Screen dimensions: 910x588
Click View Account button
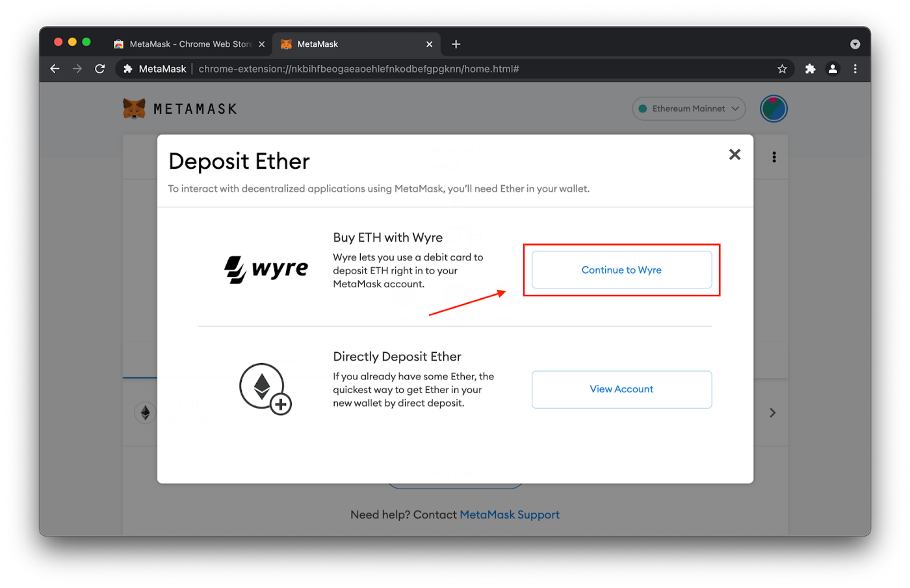coord(621,389)
